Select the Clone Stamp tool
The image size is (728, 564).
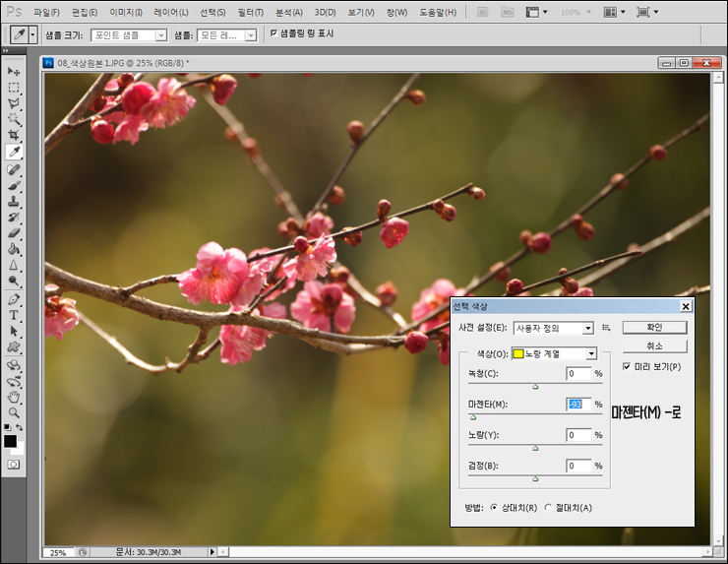pos(14,201)
